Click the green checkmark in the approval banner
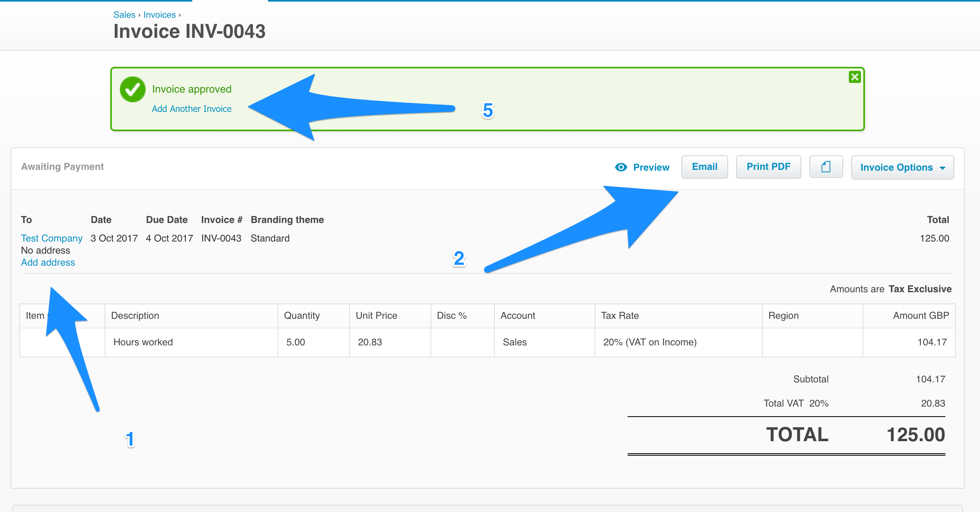This screenshot has width=980, height=512. (133, 89)
